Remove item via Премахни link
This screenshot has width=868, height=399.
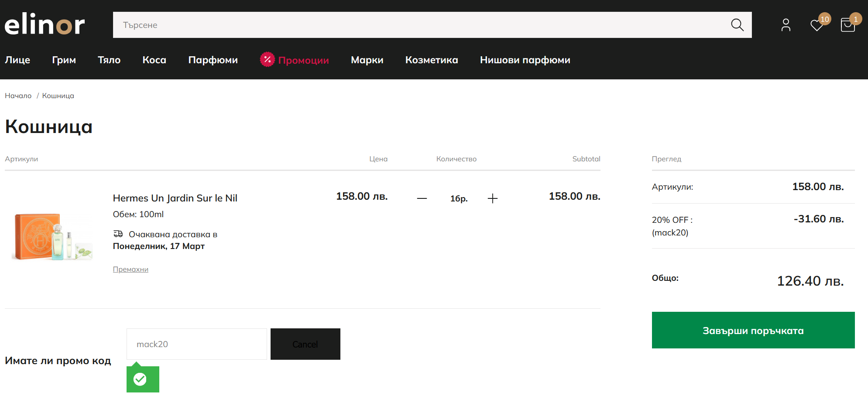coord(130,269)
